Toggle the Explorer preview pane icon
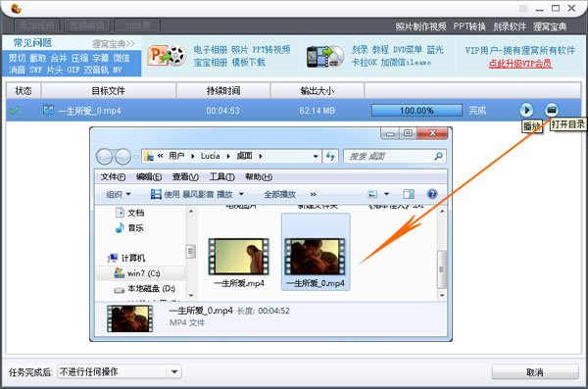 point(409,194)
